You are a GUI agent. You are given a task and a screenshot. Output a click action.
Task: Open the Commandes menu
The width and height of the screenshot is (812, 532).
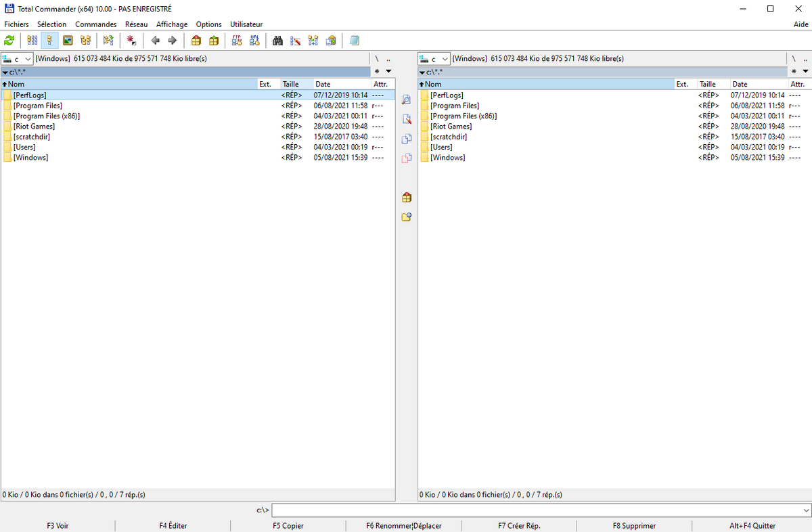pos(96,24)
